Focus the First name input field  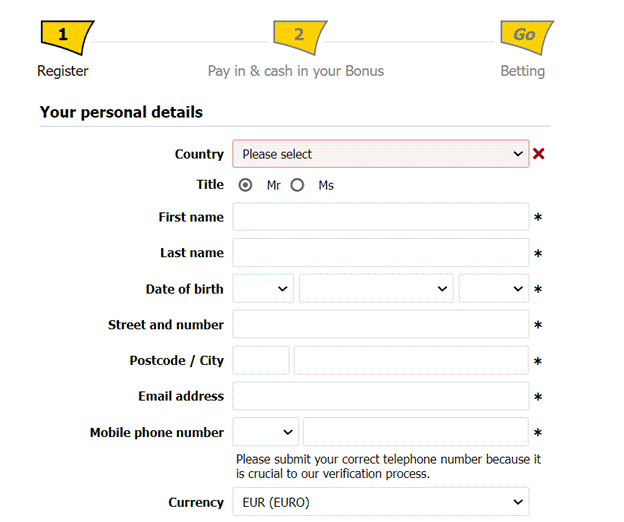click(x=381, y=217)
